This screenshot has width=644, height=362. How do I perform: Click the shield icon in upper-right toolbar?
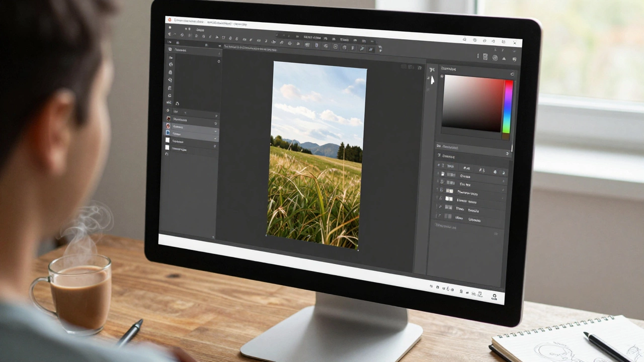[515, 59]
